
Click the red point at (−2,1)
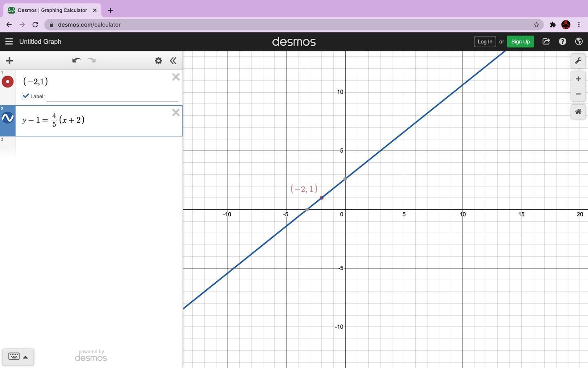(322, 198)
